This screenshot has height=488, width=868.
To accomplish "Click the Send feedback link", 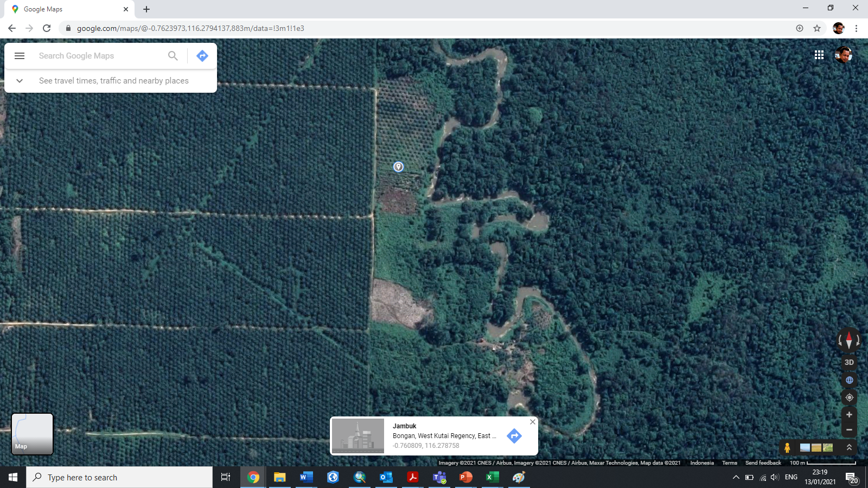I will point(763,463).
